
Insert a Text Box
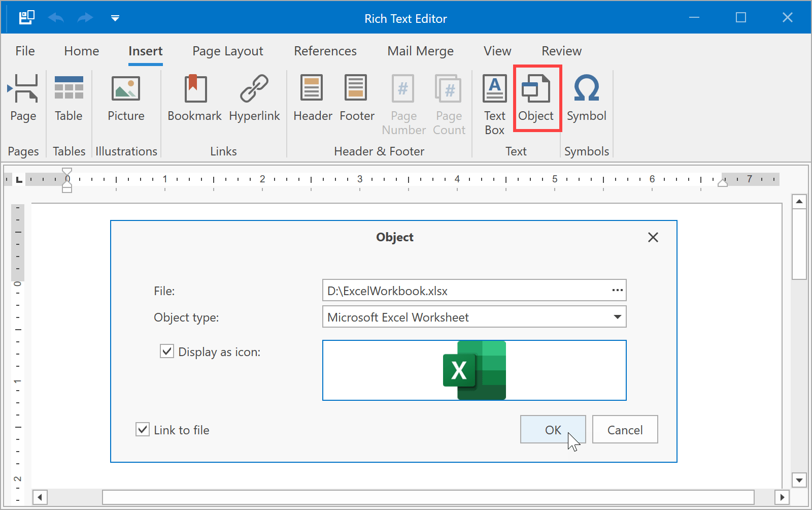pos(495,104)
